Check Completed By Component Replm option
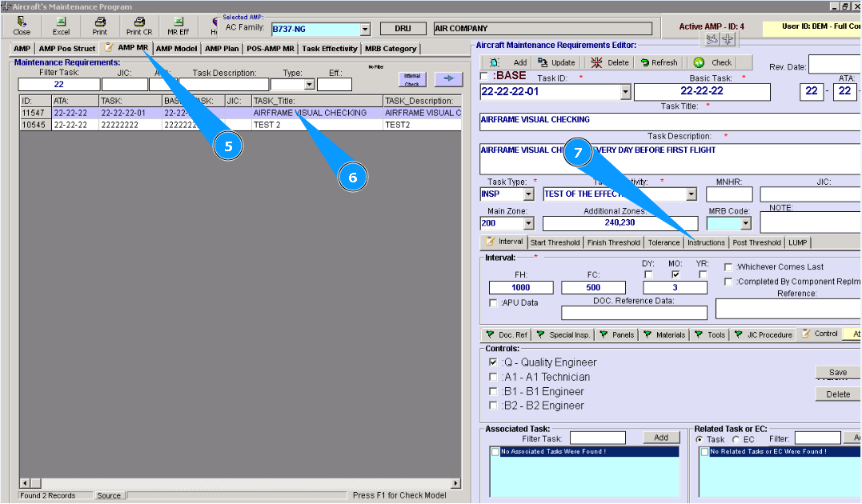 (x=728, y=282)
